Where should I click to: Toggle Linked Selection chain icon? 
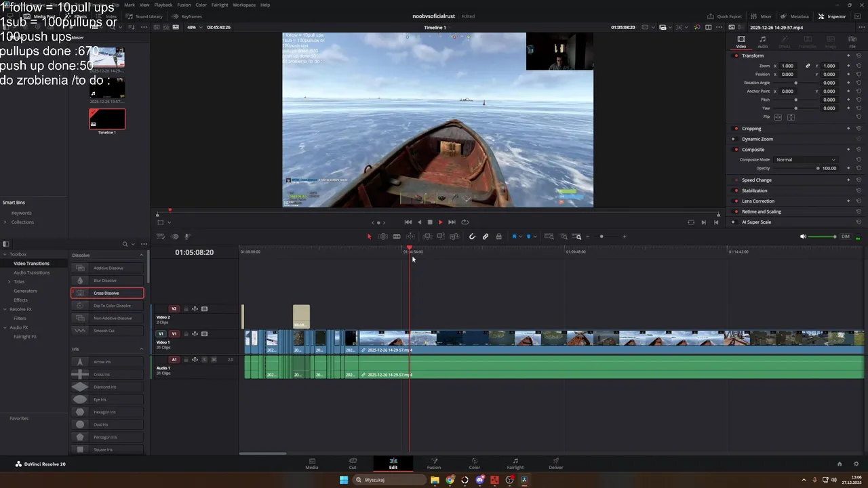tap(486, 237)
